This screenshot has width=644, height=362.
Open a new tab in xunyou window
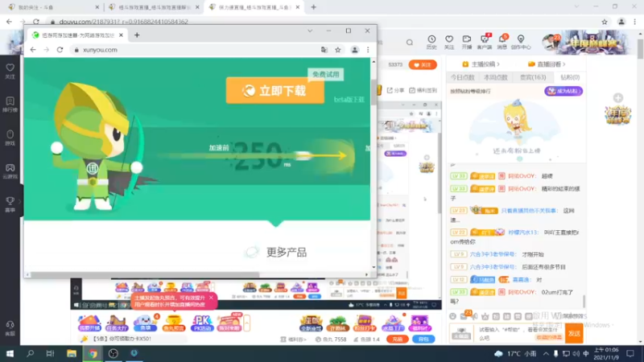click(137, 35)
